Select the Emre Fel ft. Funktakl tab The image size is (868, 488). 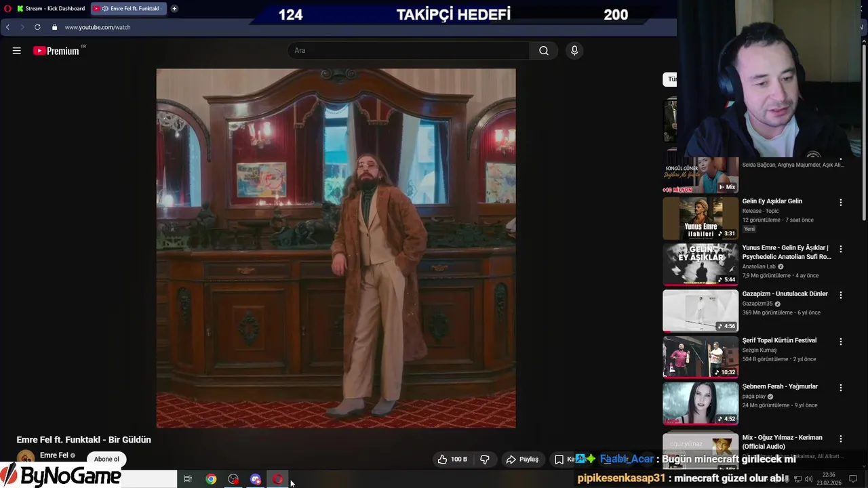[129, 9]
